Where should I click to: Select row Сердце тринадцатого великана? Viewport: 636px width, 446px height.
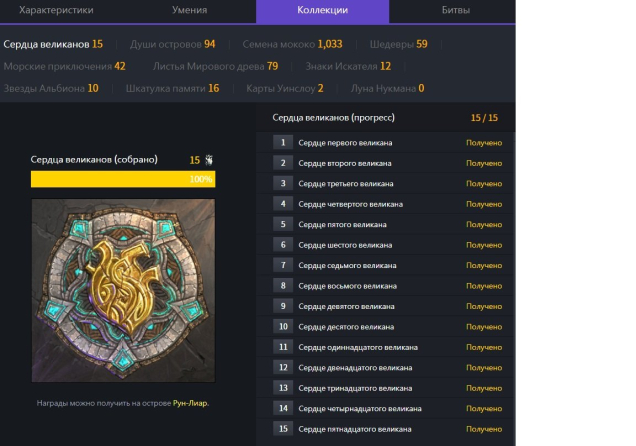click(386, 388)
